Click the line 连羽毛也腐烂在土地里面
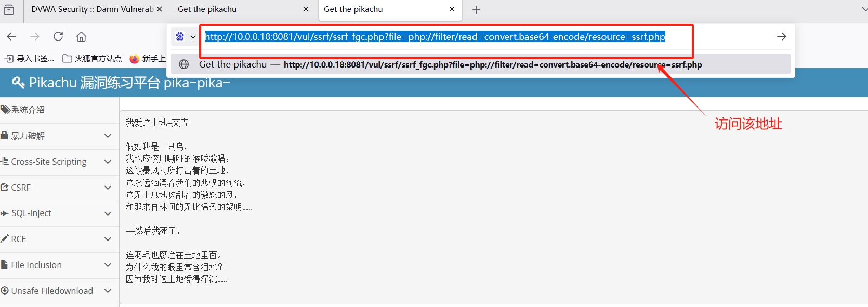The height and width of the screenshot is (307, 868). (x=175, y=255)
